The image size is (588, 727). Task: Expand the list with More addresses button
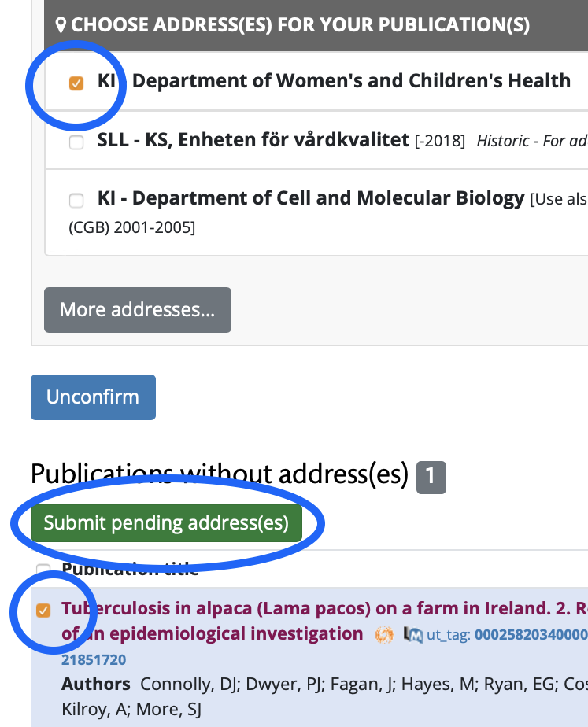point(138,310)
